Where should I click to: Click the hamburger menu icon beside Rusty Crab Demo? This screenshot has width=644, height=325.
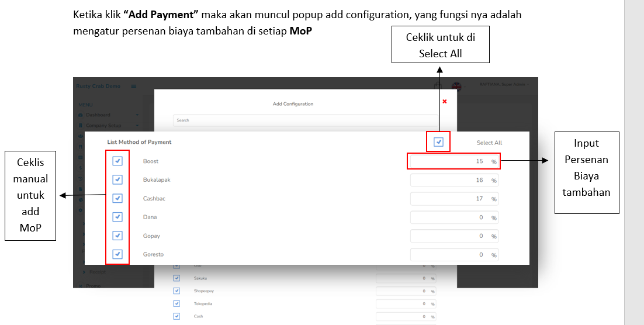[x=133, y=87]
